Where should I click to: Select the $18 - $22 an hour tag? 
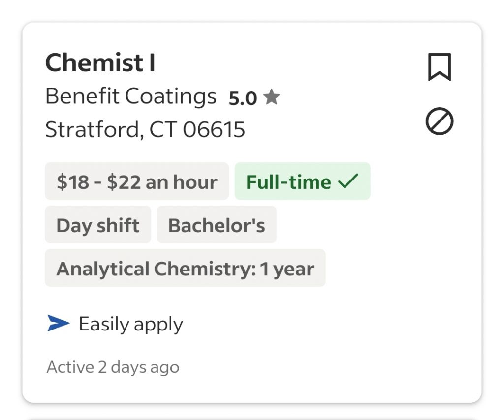137,181
